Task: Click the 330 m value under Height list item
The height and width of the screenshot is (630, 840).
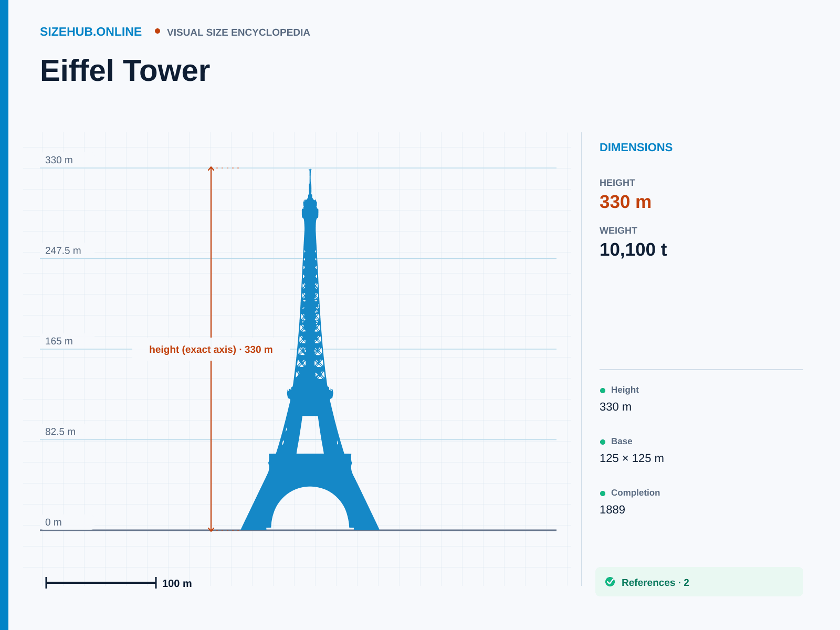Action: (615, 407)
